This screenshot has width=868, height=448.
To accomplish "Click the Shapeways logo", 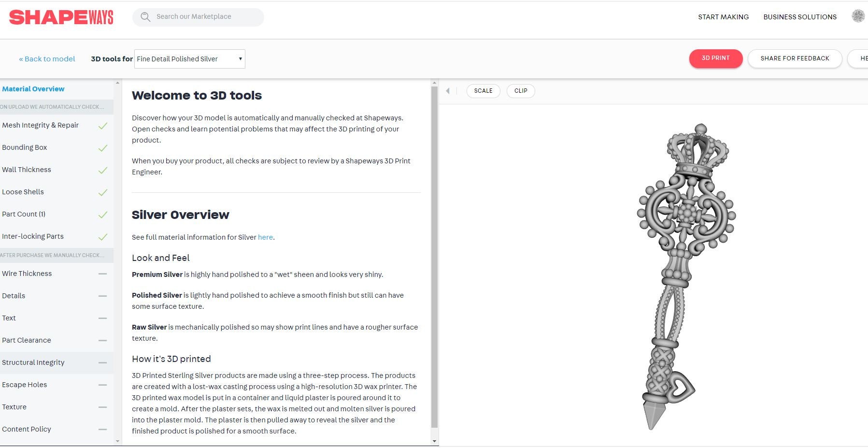I will pos(61,17).
